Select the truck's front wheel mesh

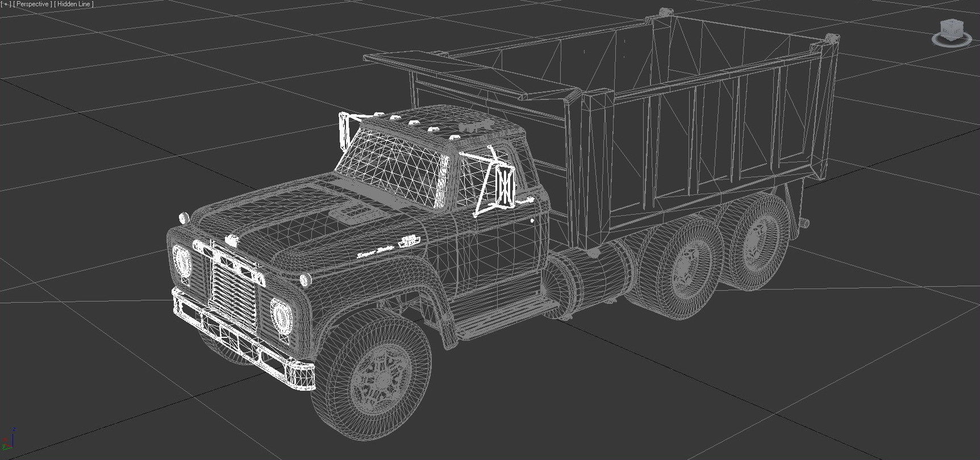371,374
